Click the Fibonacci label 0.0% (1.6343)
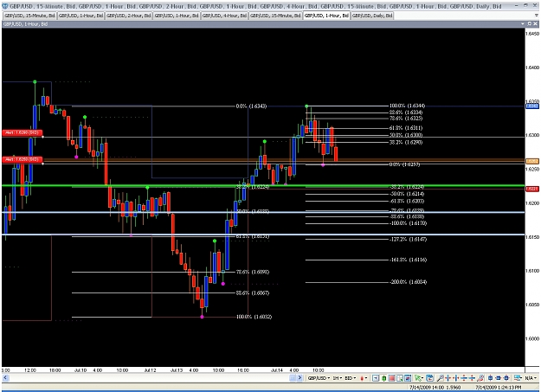541x392 pixels. (x=251, y=106)
